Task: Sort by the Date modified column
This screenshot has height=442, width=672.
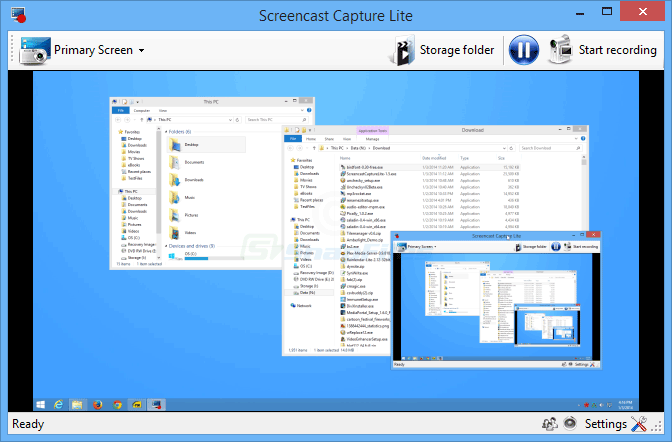Action: click(x=434, y=158)
